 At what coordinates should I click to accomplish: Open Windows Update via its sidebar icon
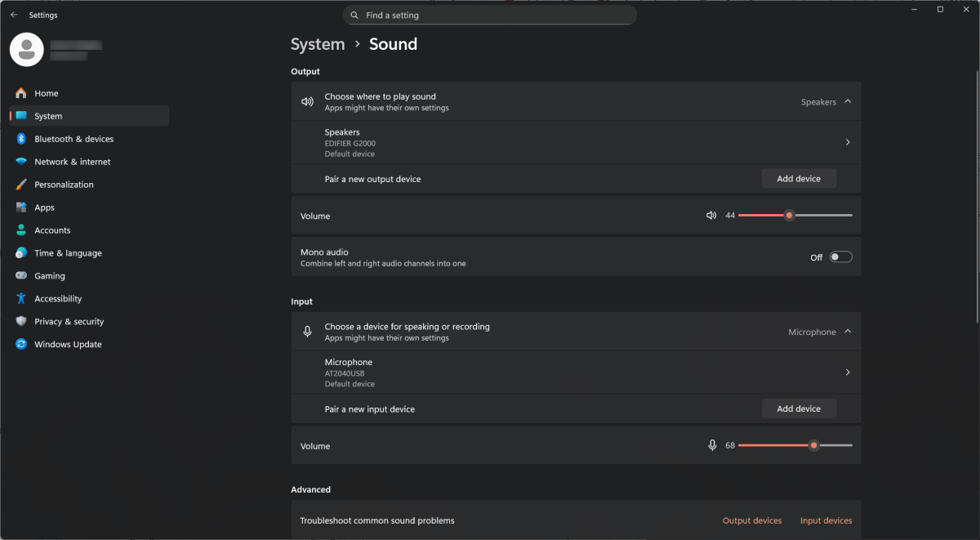click(x=23, y=344)
